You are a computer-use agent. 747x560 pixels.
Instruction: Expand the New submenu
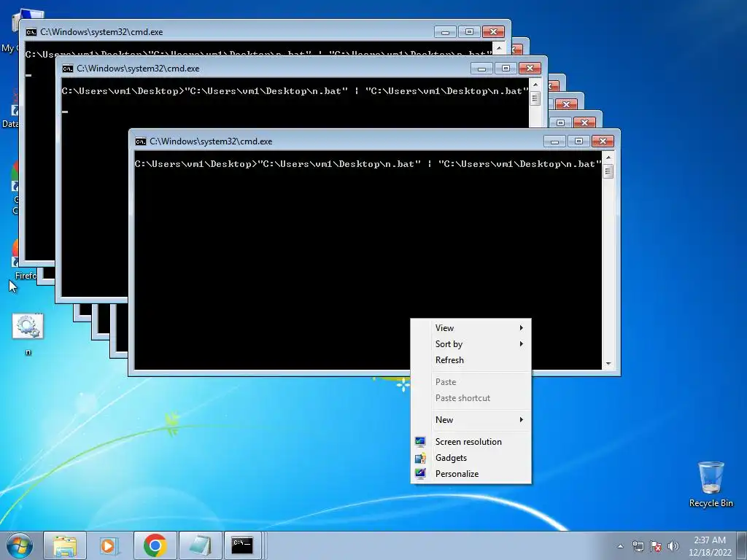tap(471, 419)
